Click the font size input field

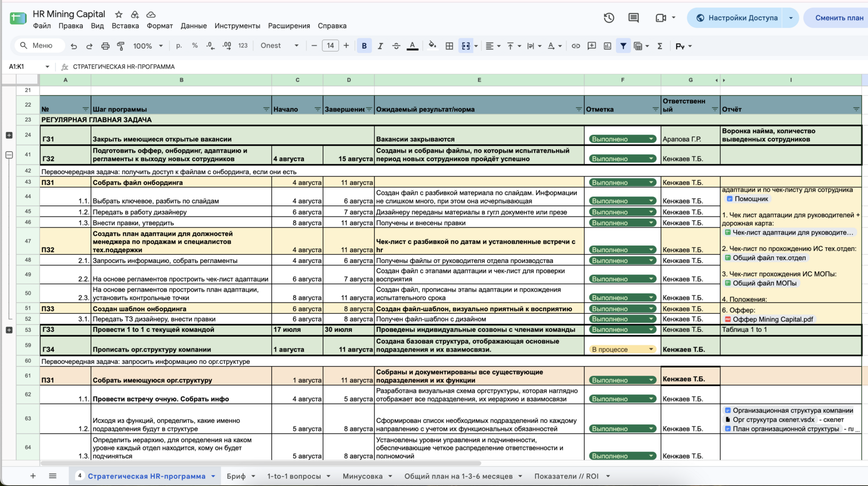tap(330, 46)
